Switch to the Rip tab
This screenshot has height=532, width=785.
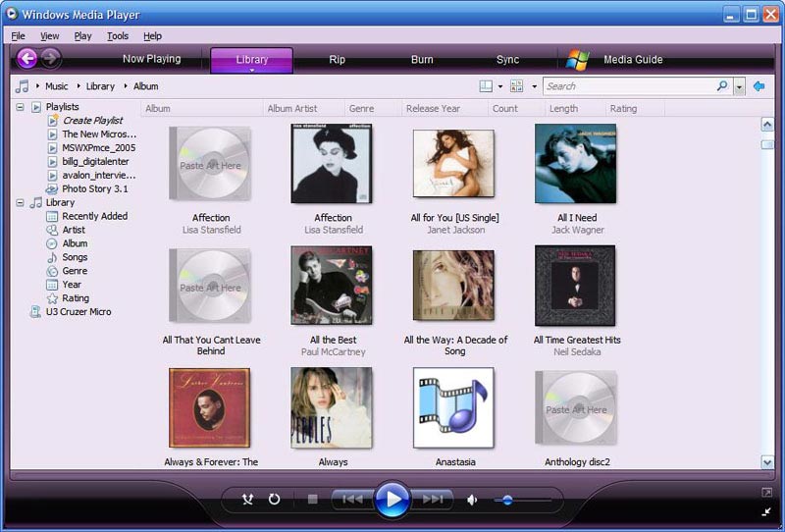337,60
